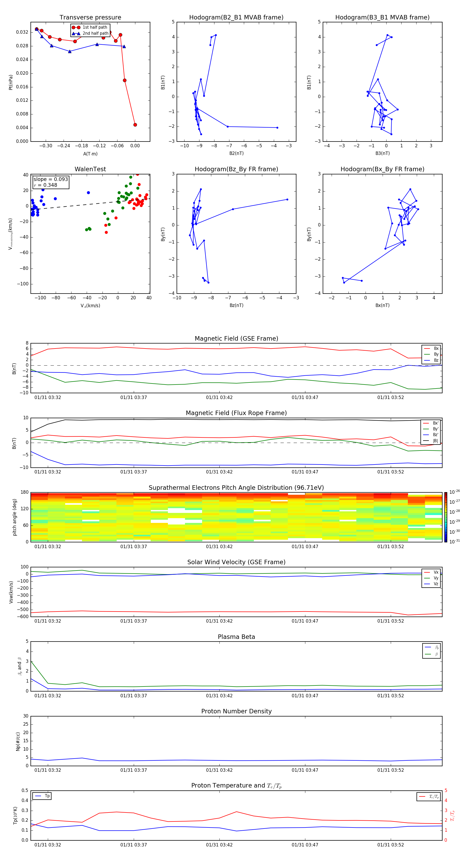
Task: Select the 'Hodogram(B3_B1 MVAB frame)' title
Action: coord(382,18)
